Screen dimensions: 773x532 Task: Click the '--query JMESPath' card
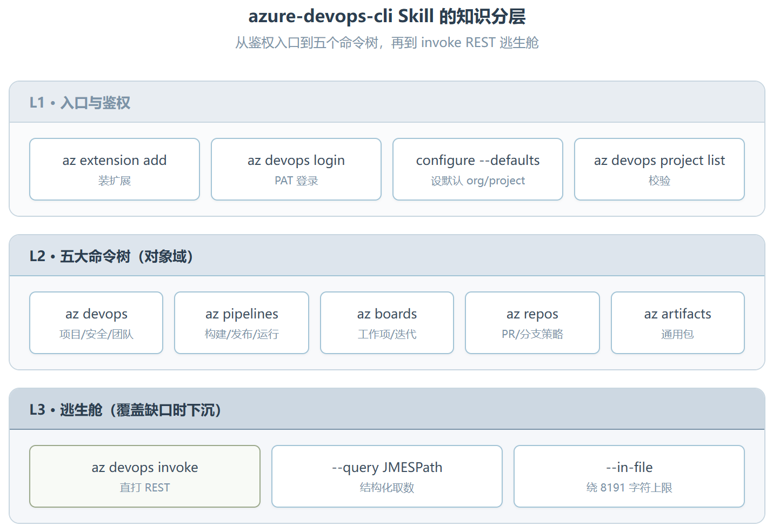[x=387, y=476]
